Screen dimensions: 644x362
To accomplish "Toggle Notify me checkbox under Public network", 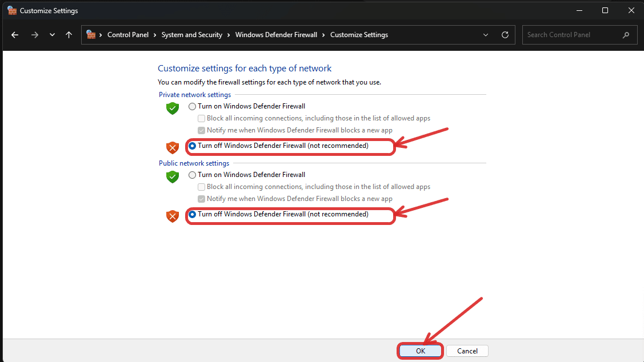I will (x=201, y=199).
